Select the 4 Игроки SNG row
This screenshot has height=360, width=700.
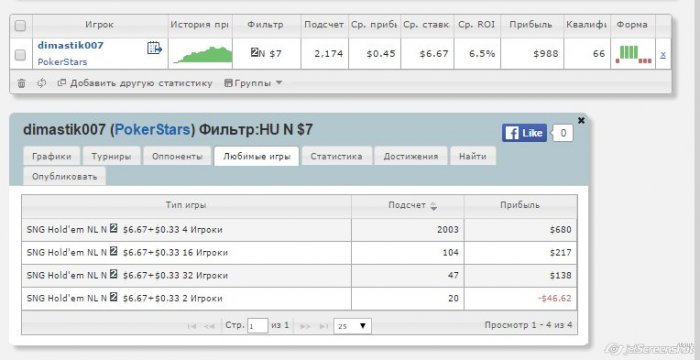[x=299, y=230]
